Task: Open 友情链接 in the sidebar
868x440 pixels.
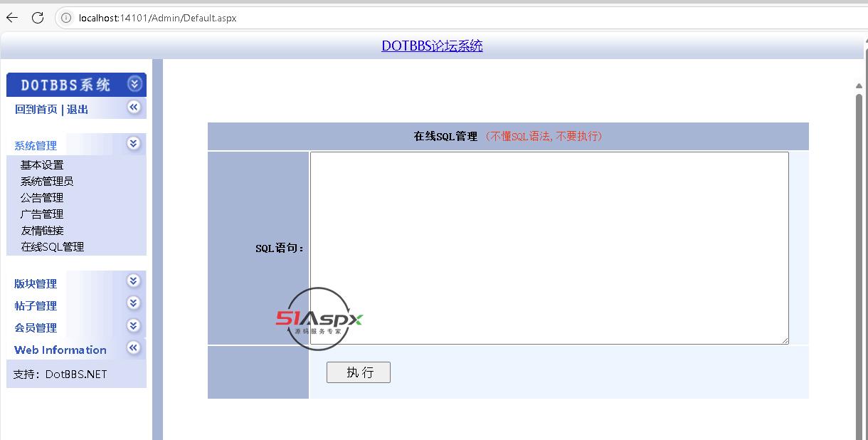Action: pyautogui.click(x=42, y=230)
